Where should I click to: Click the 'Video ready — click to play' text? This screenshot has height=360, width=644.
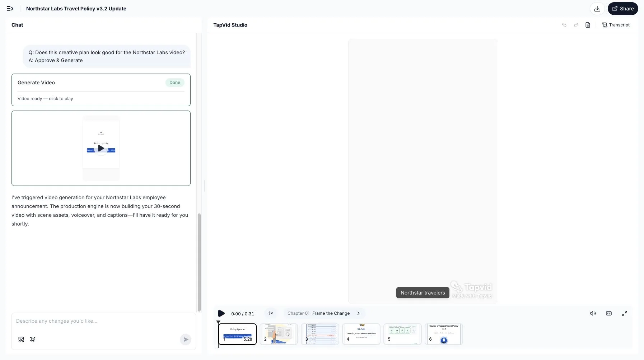pyautogui.click(x=45, y=99)
